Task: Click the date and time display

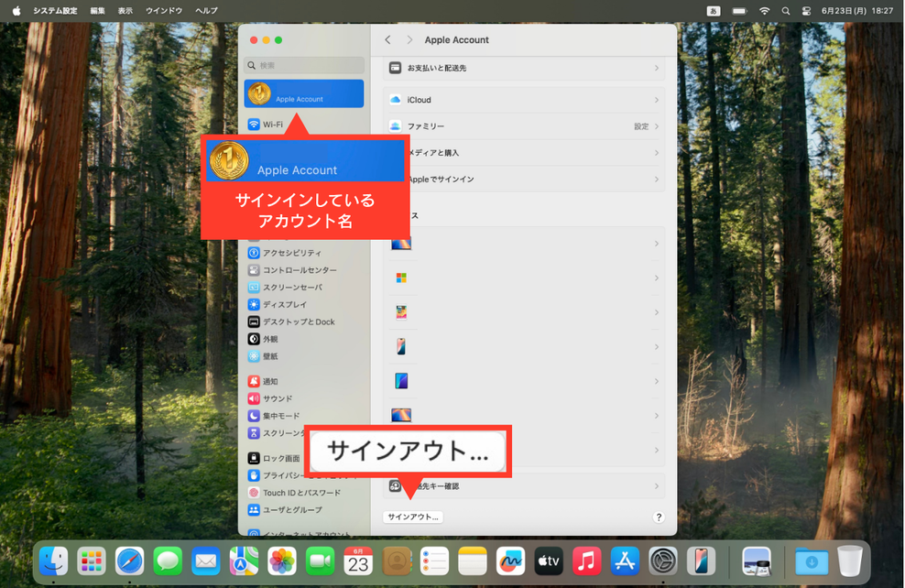Action: (857, 10)
